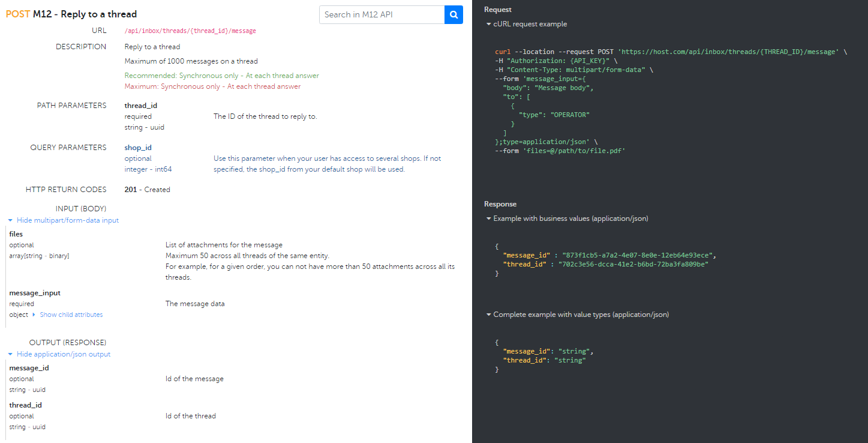The width and height of the screenshot is (868, 443).
Task: Click the Content-Type multipart/form-data line
Action: point(574,70)
